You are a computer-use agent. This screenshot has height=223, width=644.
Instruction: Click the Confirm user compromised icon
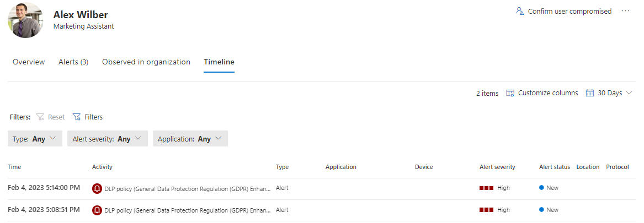coord(519,11)
